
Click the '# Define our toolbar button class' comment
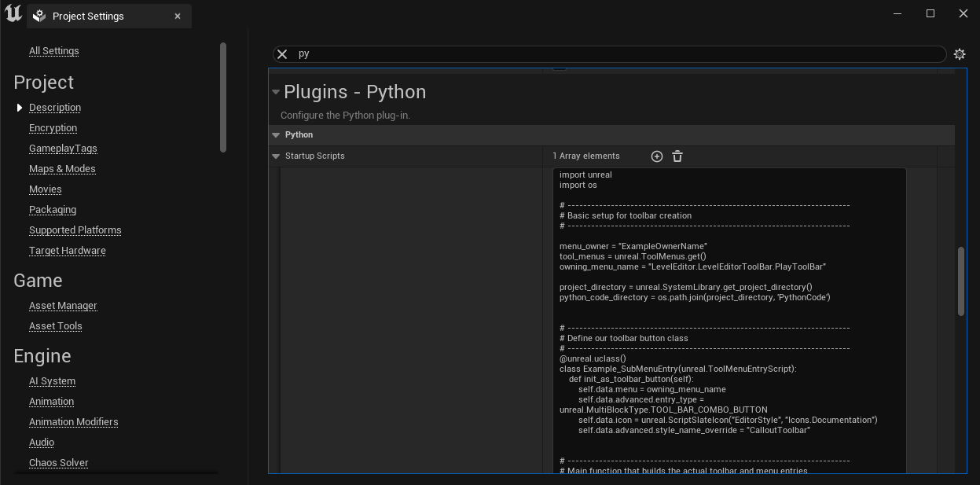point(624,339)
